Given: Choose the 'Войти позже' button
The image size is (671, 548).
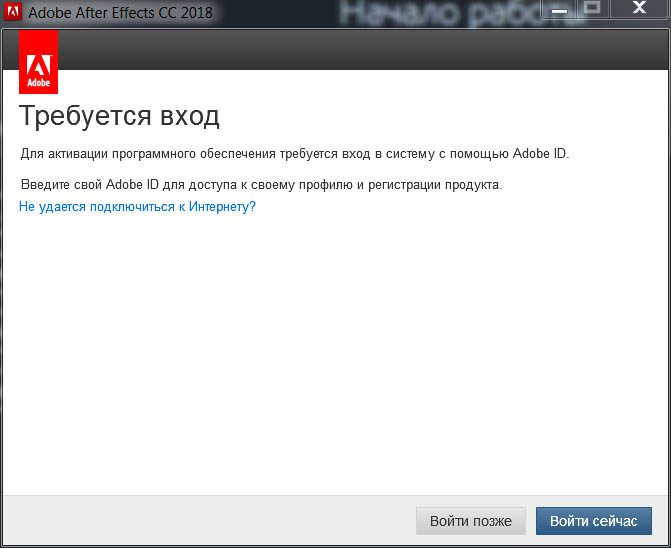Looking at the screenshot, I should [471, 521].
